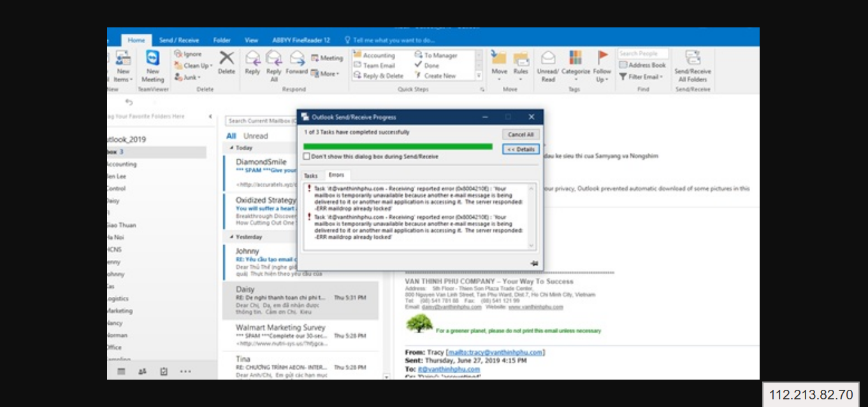This screenshot has width=868, height=407.
Task: Select the Marketing folder in folder pane
Action: pyautogui.click(x=120, y=311)
